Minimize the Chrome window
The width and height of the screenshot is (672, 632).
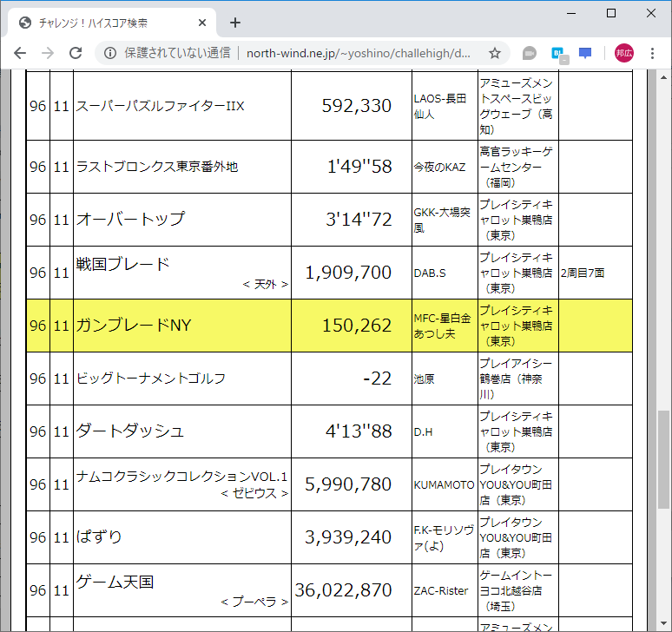[571, 13]
